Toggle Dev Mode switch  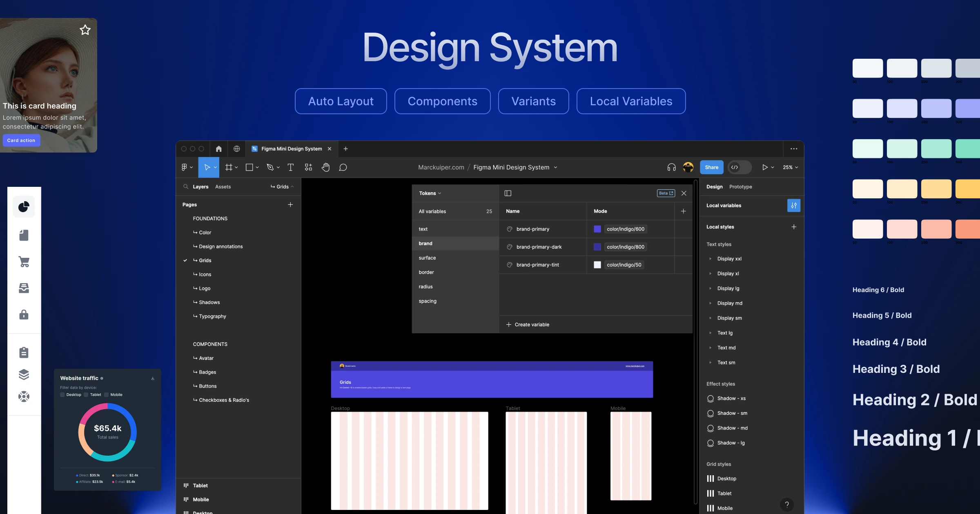tap(739, 167)
